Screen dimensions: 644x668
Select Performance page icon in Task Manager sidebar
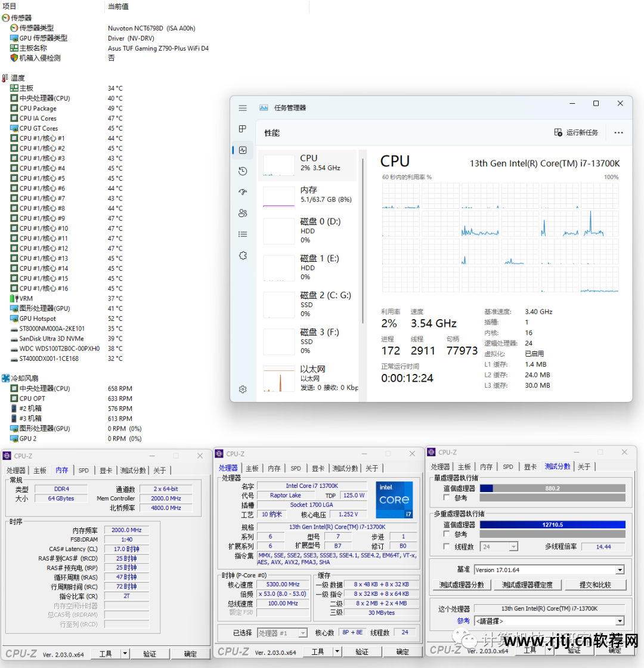243,150
